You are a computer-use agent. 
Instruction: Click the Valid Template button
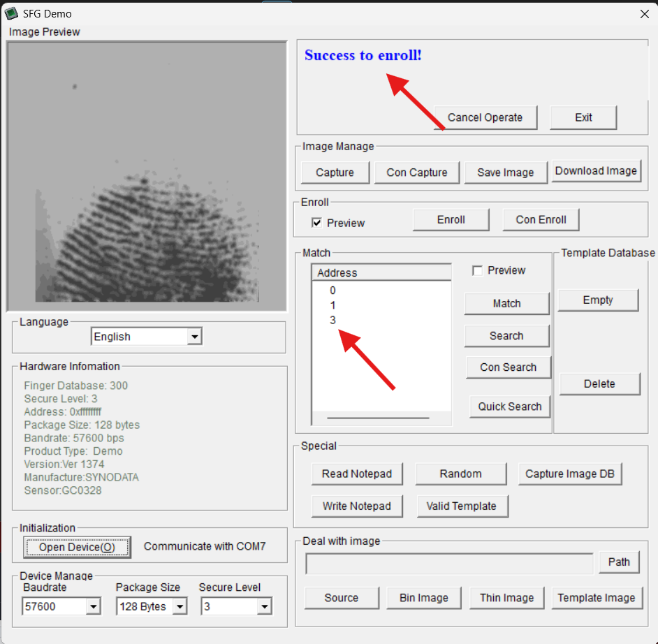coord(462,506)
